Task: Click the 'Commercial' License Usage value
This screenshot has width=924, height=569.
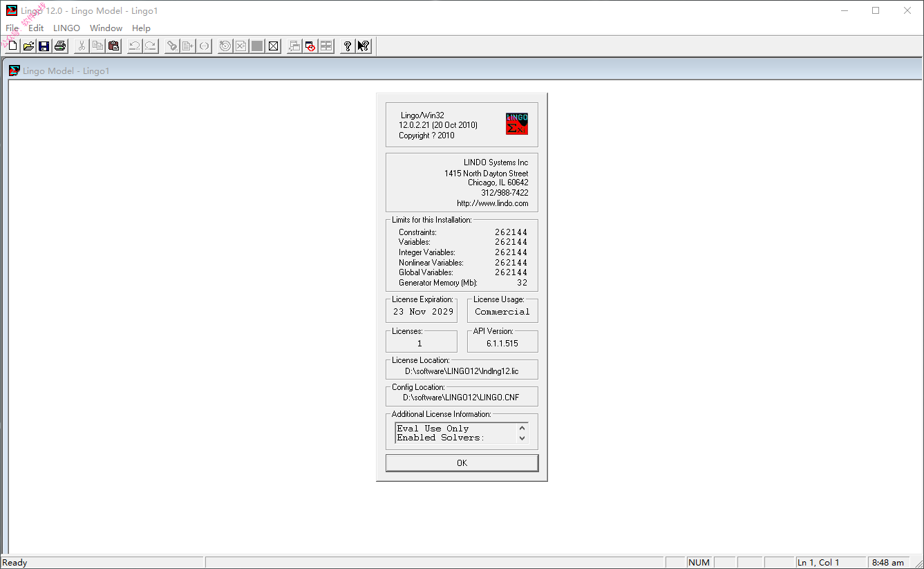Action: (x=502, y=312)
